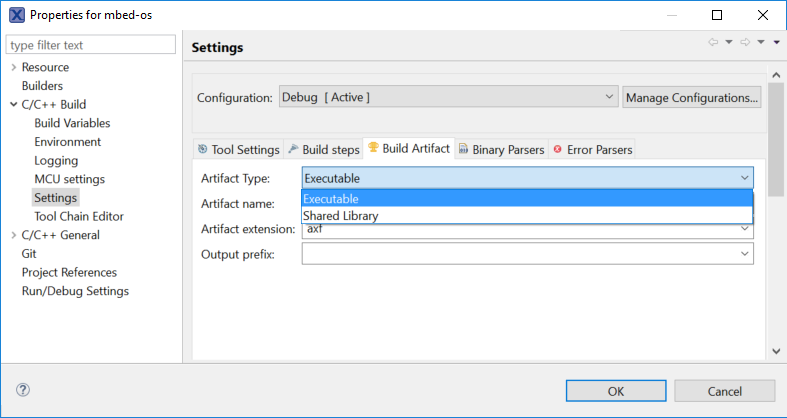Expand the Resource tree node
Screen dimensions: 787x418
tap(13, 67)
